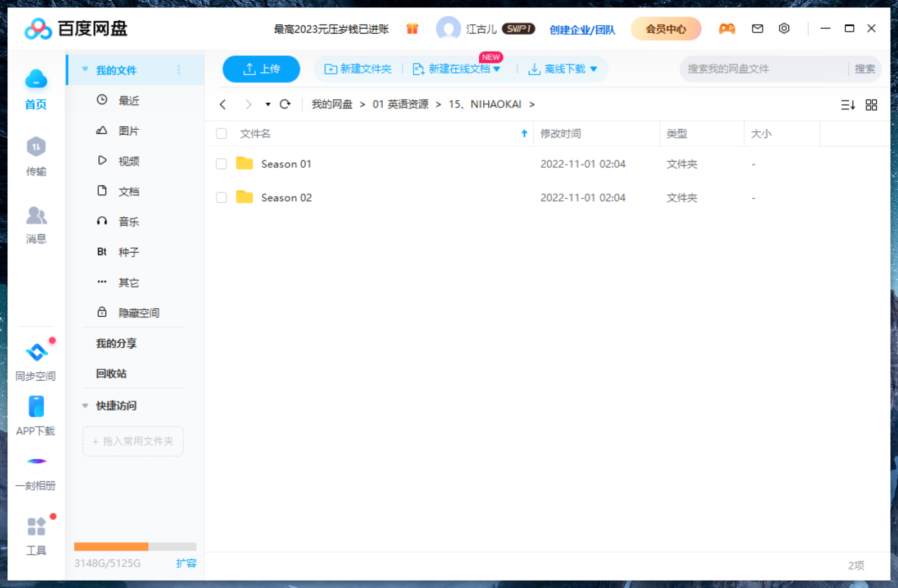Open 其它 category
Viewport: 898px width, 588px height.
(129, 282)
